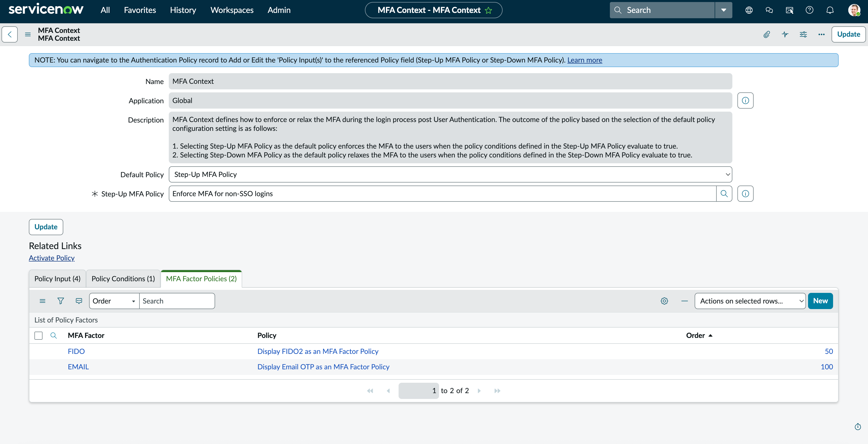Click the Activate Policy link
The height and width of the screenshot is (444, 868).
[52, 258]
